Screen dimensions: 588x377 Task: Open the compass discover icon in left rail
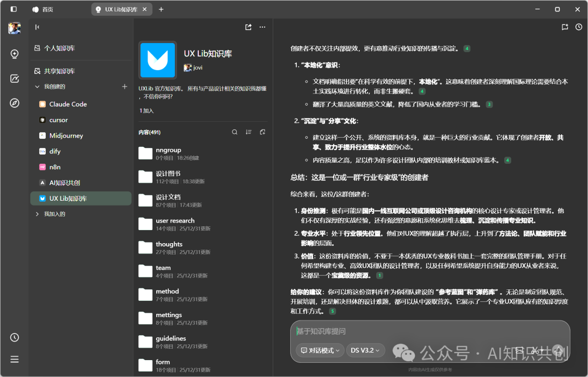coord(14,103)
